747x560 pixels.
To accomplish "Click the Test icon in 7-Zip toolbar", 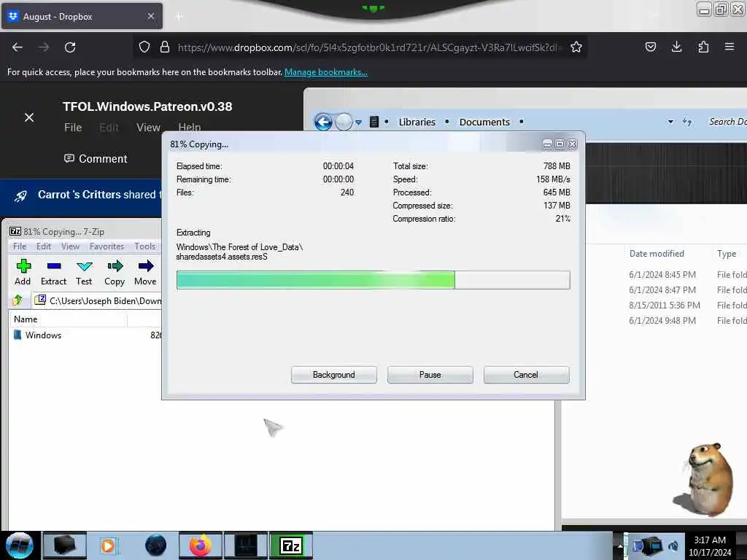I will click(84, 272).
